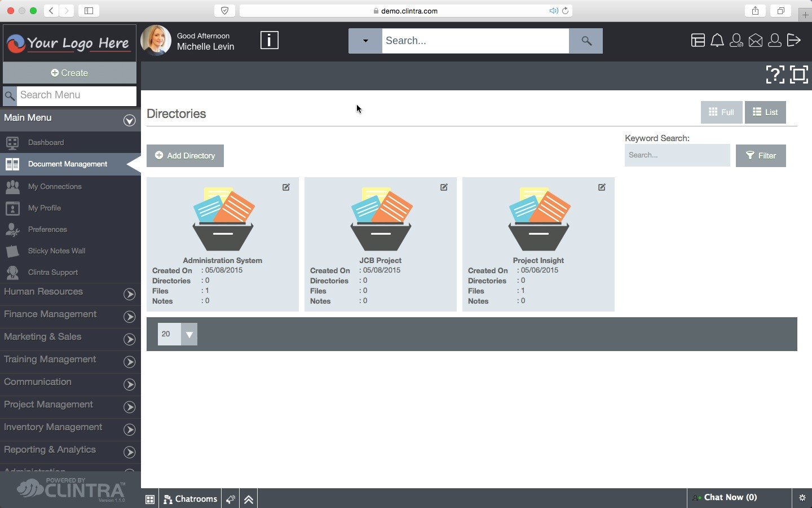Open the mail envelope icon in header
Viewport: 812px width, 508px height.
(x=755, y=40)
